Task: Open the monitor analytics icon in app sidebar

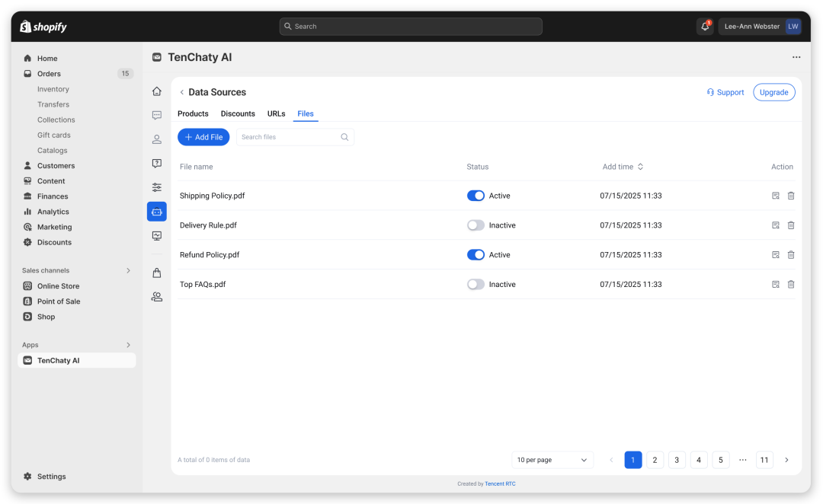Action: (156, 236)
